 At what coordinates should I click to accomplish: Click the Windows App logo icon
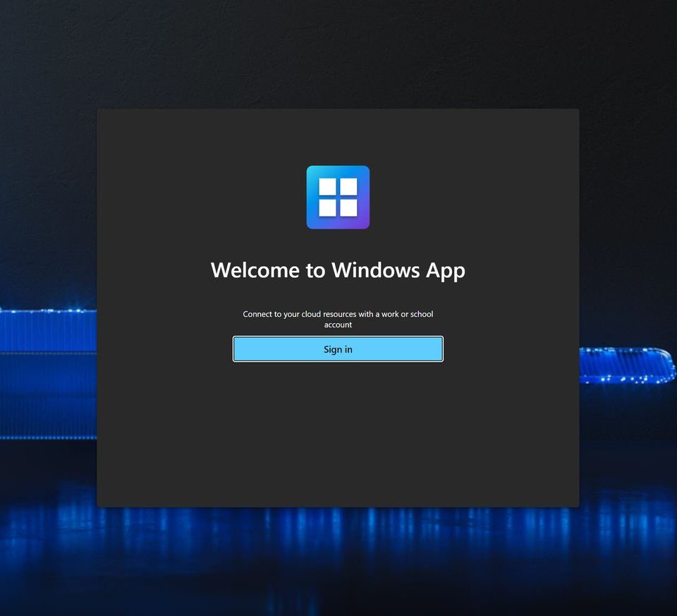(338, 198)
